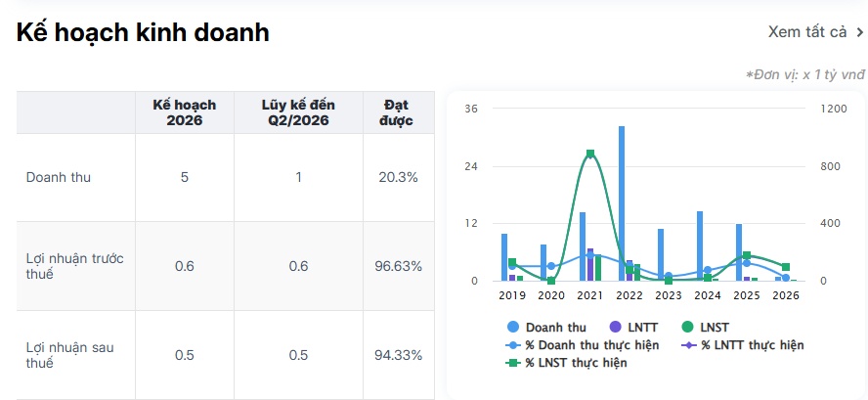Image resolution: width=868 pixels, height=400 pixels.
Task: Click the 20.3% achieved value
Action: click(x=398, y=177)
